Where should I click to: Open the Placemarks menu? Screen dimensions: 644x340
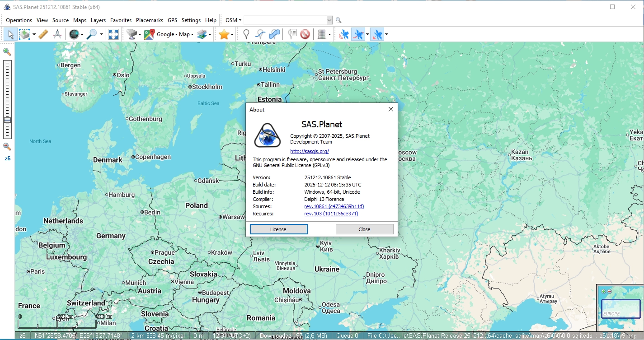150,20
